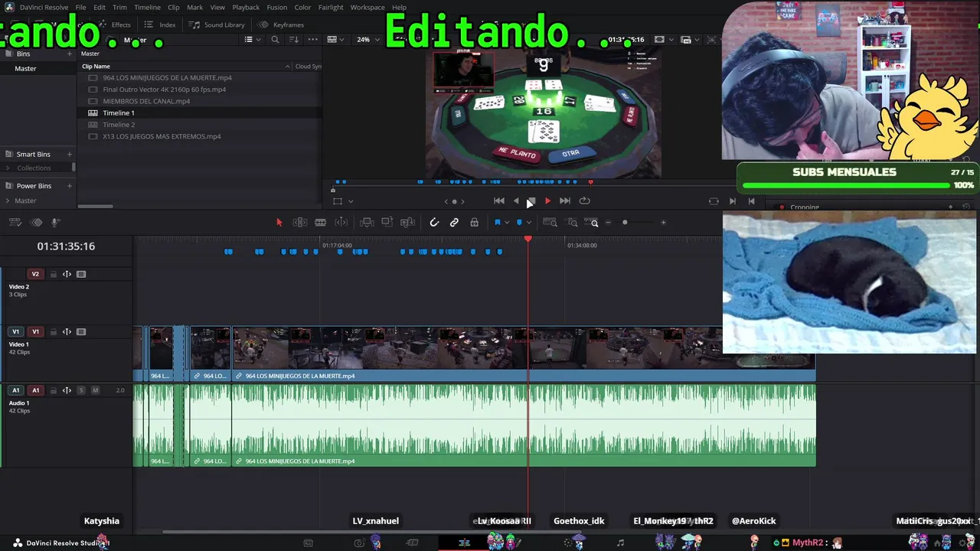Open the Index panel
Screen dimensions: 980x551
pyautogui.click(x=160, y=24)
